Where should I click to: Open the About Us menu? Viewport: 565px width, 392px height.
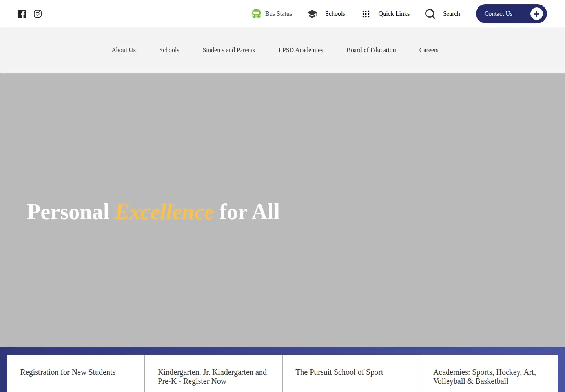124,50
